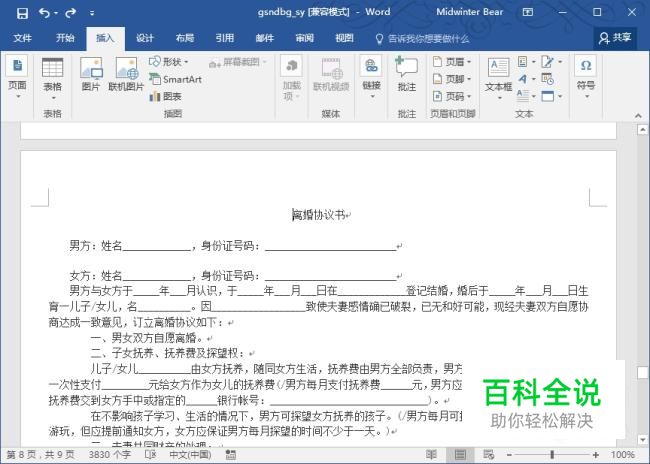Click the zoom out minus button

point(509,455)
